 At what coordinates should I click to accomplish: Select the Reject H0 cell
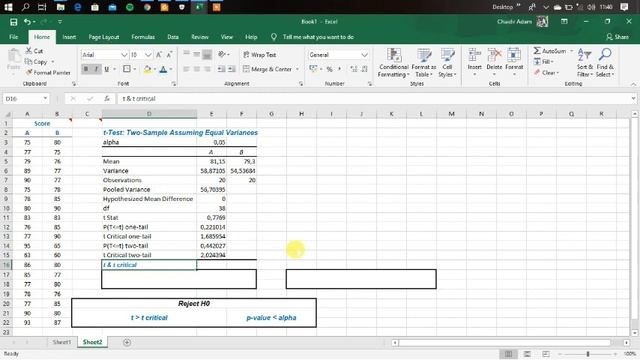tap(194, 303)
